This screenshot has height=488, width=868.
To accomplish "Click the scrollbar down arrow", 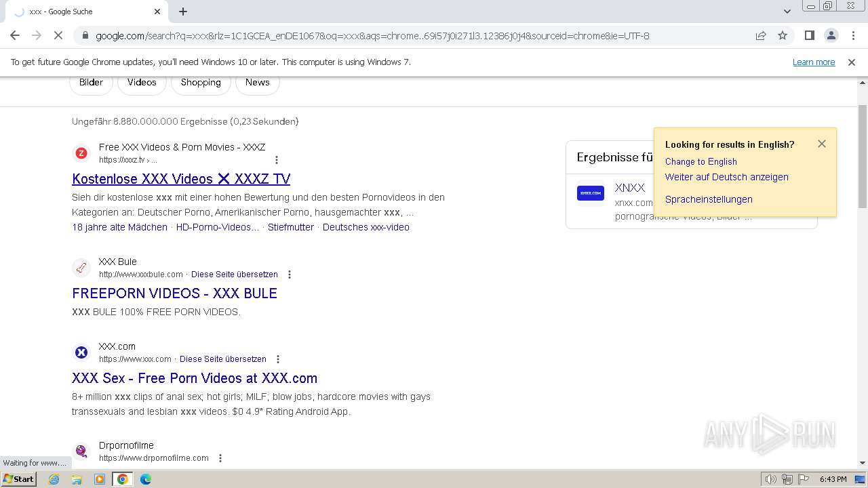I will tap(863, 463).
